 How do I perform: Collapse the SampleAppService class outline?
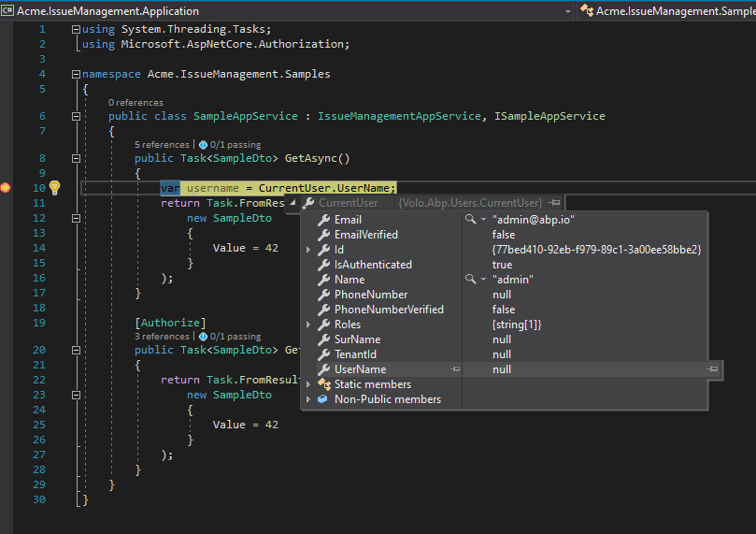[x=76, y=117]
